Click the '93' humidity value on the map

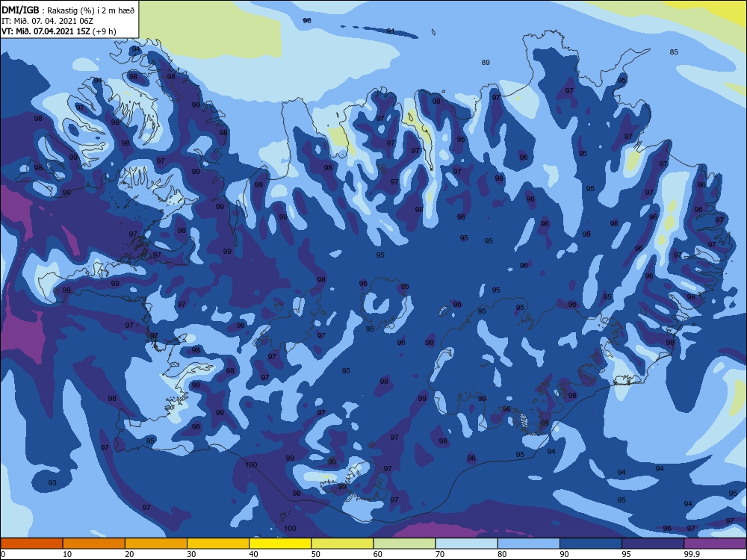pyautogui.click(x=52, y=483)
